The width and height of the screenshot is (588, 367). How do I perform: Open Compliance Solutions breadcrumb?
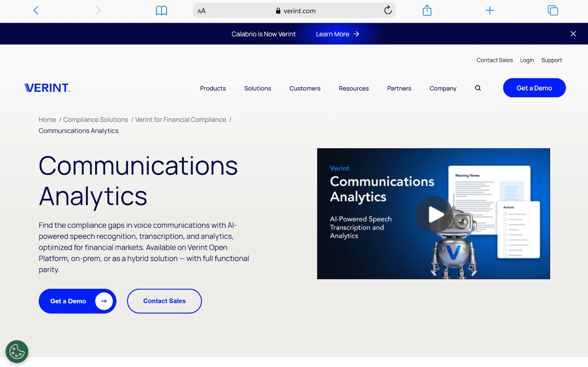point(96,120)
